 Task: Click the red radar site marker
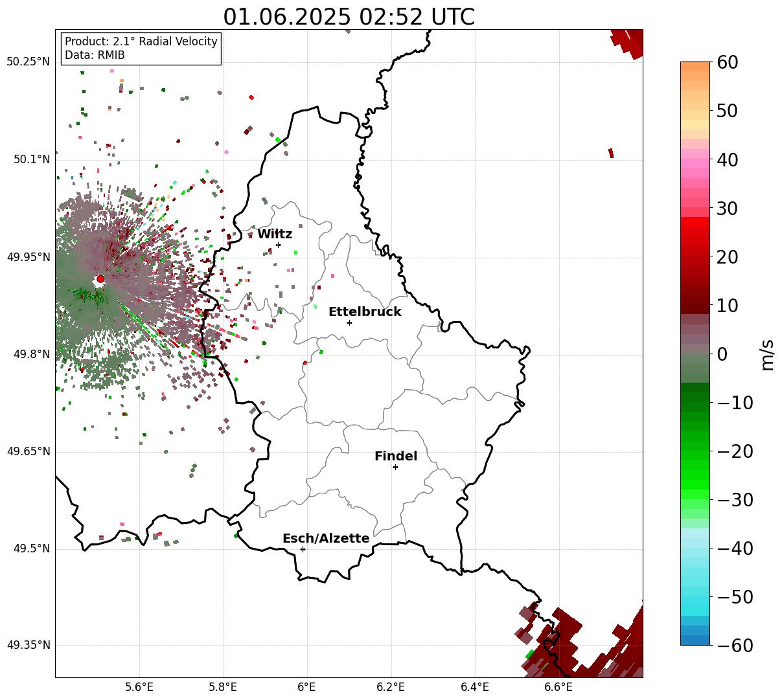click(x=100, y=279)
